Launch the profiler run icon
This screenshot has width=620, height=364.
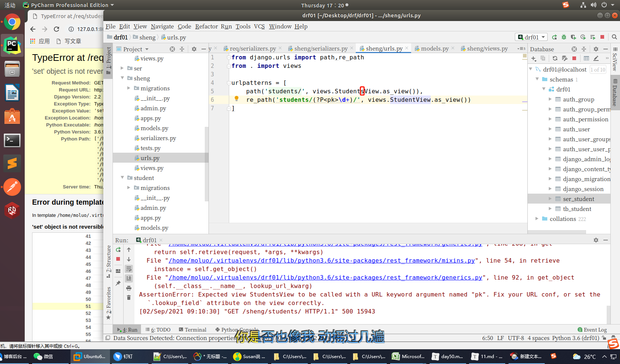tap(583, 37)
